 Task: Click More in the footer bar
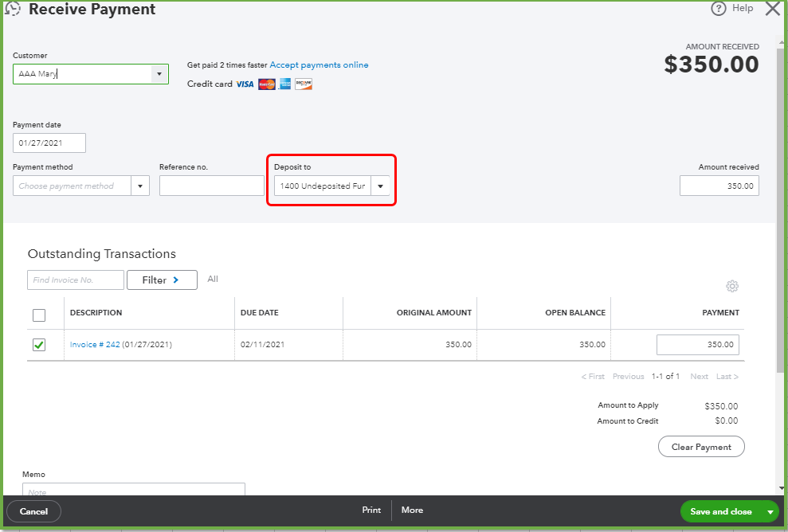pos(411,510)
